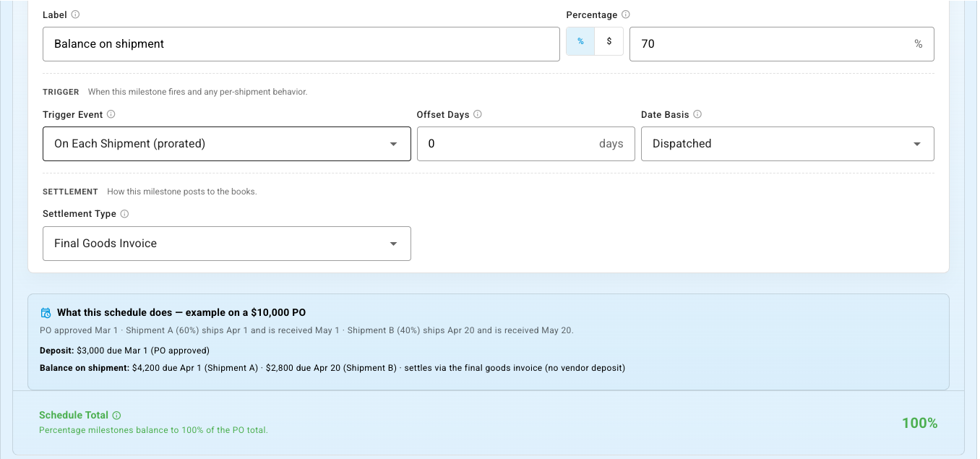Switch amount mode to dollar ($)
The width and height of the screenshot is (980, 459).
[609, 42]
